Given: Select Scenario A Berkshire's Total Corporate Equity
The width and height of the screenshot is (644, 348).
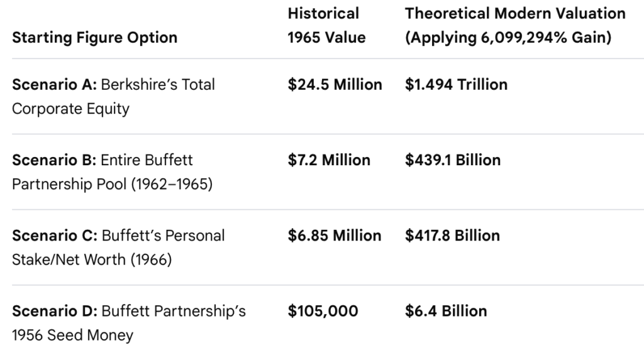Looking at the screenshot, I should pyautogui.click(x=113, y=97).
